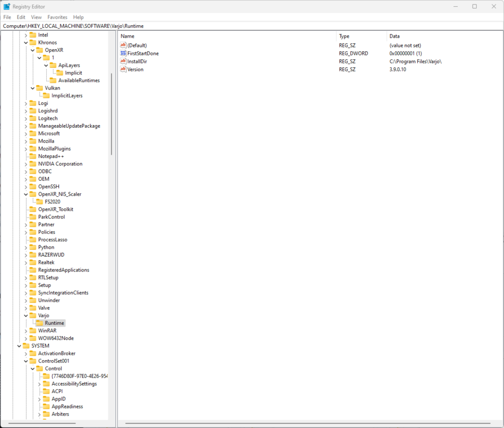Open the Favorites menu
Screen dimensions: 504x428
click(57, 17)
